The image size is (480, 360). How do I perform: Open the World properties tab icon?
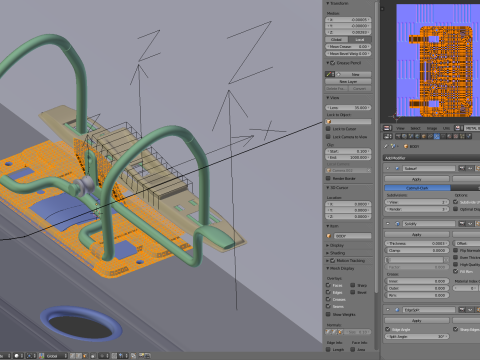pos(417,136)
